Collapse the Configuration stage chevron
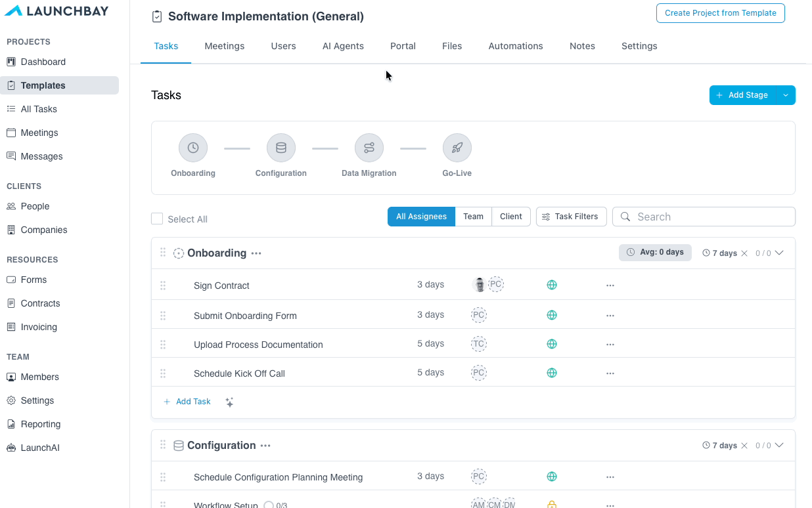The width and height of the screenshot is (812, 508). click(779, 445)
